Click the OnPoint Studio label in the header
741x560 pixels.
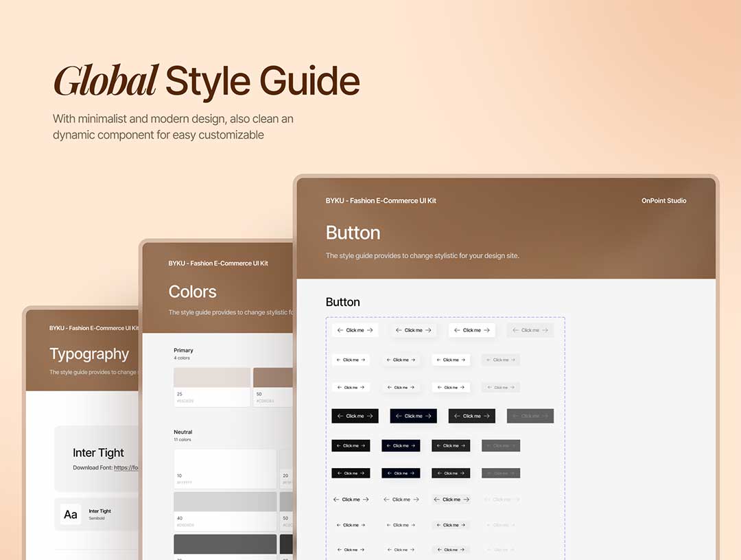pos(663,200)
